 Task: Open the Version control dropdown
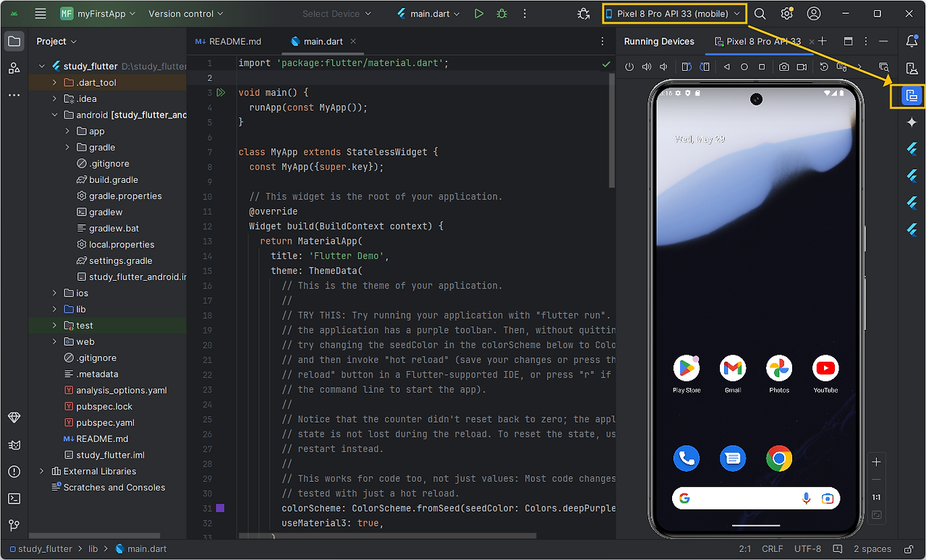[186, 13]
